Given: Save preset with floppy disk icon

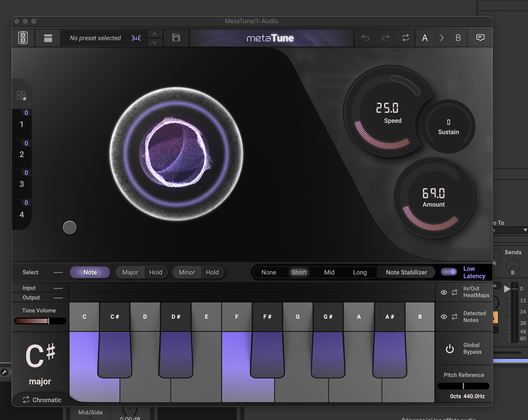Looking at the screenshot, I should (176, 38).
